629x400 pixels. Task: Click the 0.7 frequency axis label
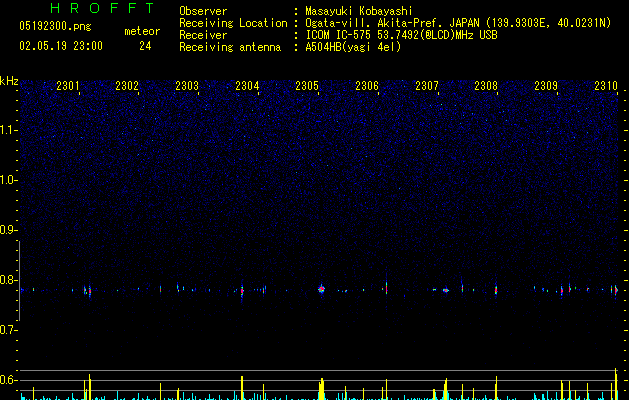point(8,330)
